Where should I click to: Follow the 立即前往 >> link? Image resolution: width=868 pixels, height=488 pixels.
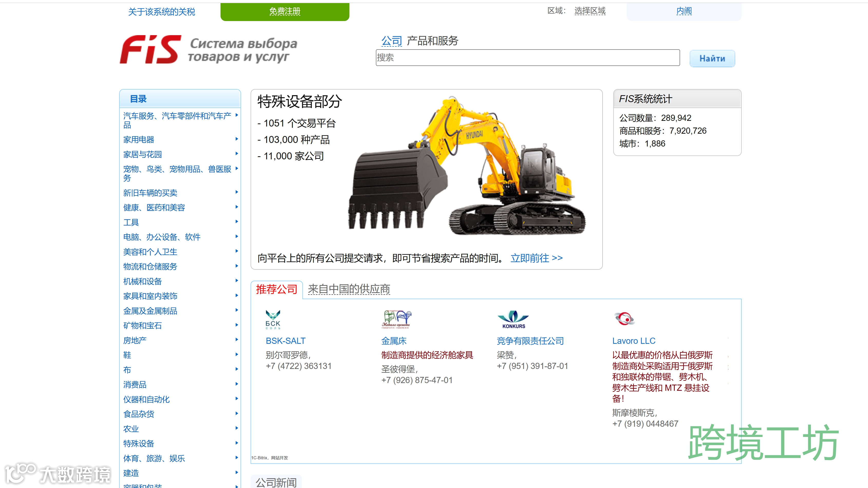tap(536, 258)
